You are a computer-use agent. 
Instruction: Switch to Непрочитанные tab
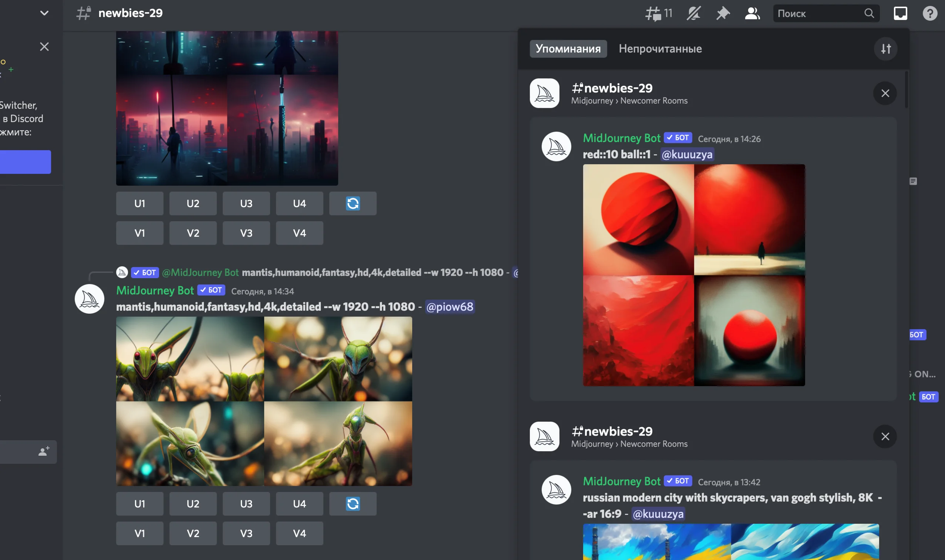(x=660, y=49)
